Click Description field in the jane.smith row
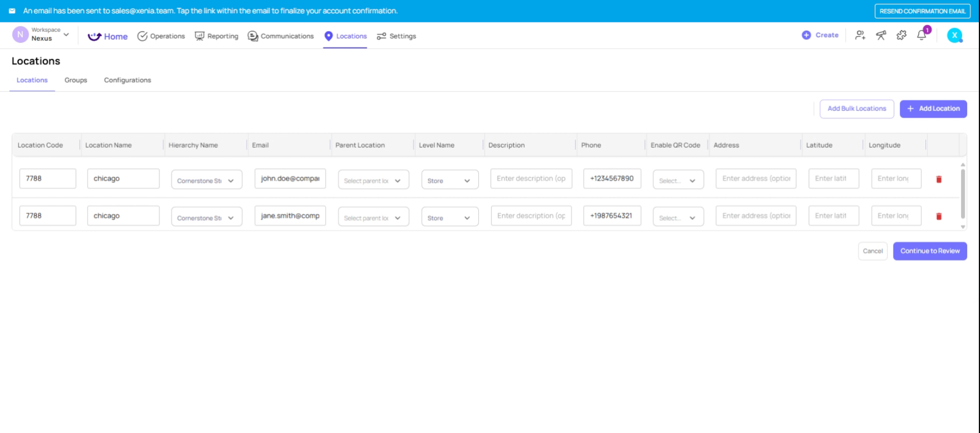Screen dimensions: 980x433 point(531,216)
